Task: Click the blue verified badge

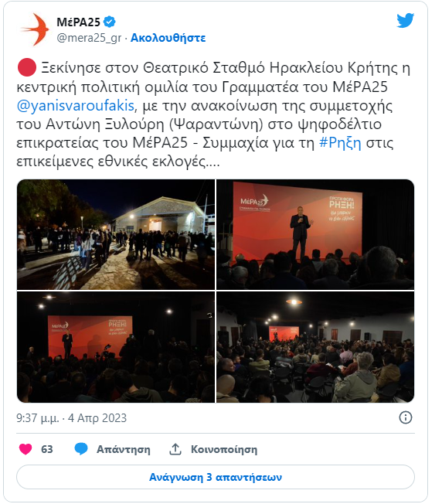Action: (x=109, y=22)
